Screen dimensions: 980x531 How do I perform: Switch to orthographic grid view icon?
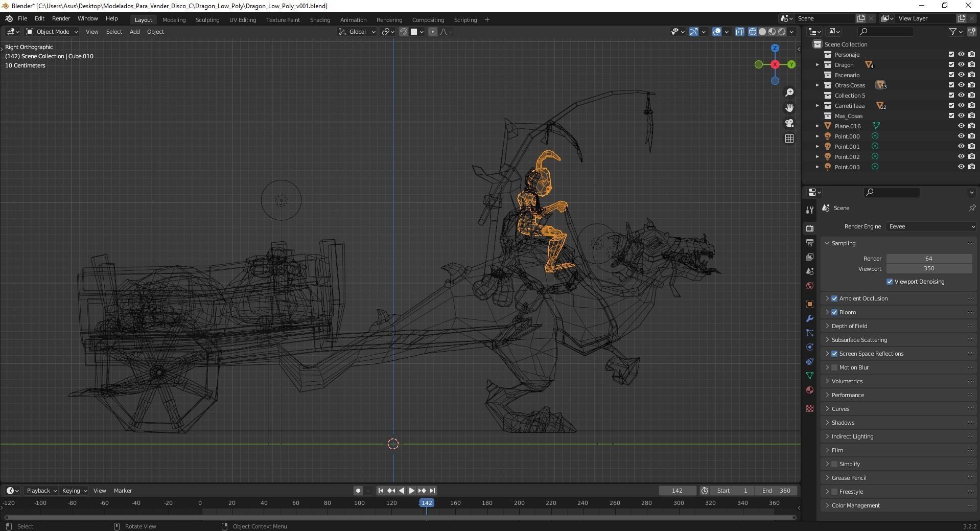(x=789, y=138)
